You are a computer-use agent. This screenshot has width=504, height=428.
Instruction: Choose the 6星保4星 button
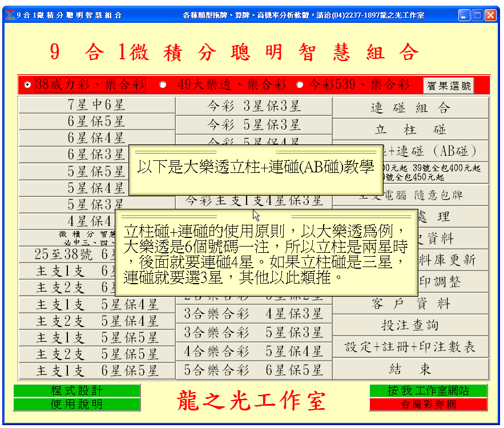(x=96, y=138)
